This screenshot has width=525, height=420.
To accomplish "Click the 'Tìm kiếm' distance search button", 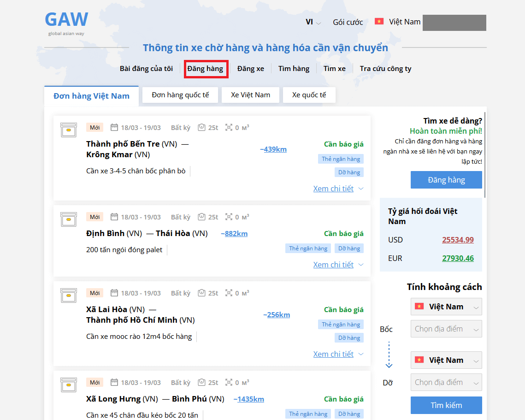I will 446,405.
